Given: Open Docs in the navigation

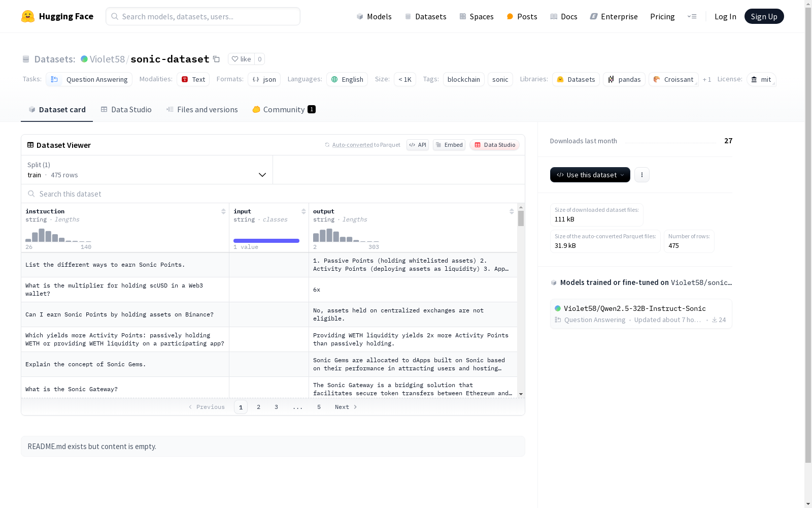Looking at the screenshot, I should [564, 16].
